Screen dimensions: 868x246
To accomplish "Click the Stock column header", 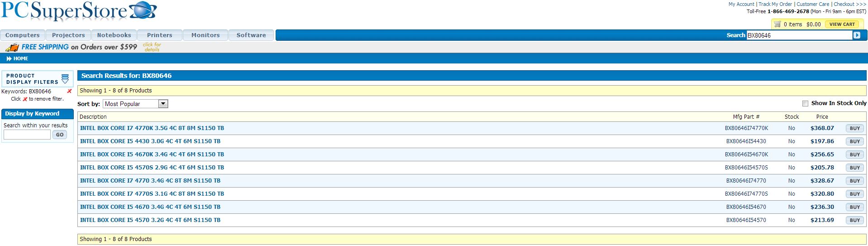I will (x=792, y=117).
